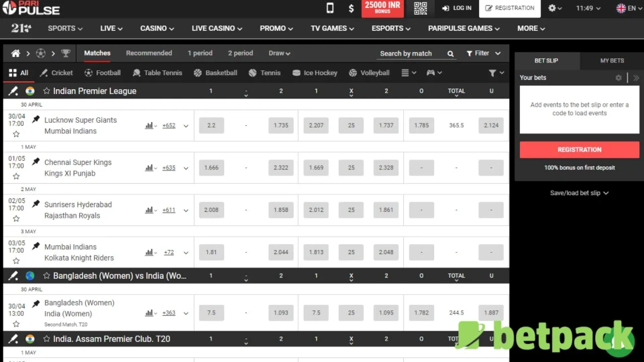This screenshot has width=644, height=362.
Task: Open the EN language selector
Action: click(629, 8)
